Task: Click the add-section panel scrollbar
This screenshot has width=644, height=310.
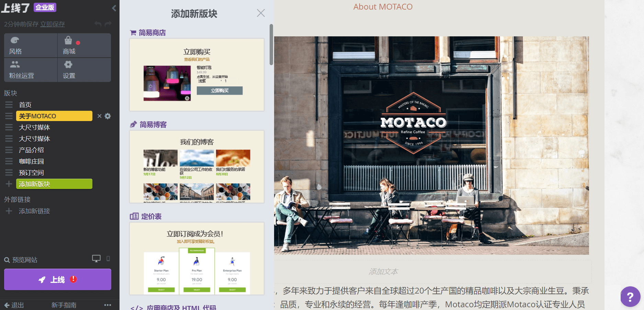Action: coord(271,45)
